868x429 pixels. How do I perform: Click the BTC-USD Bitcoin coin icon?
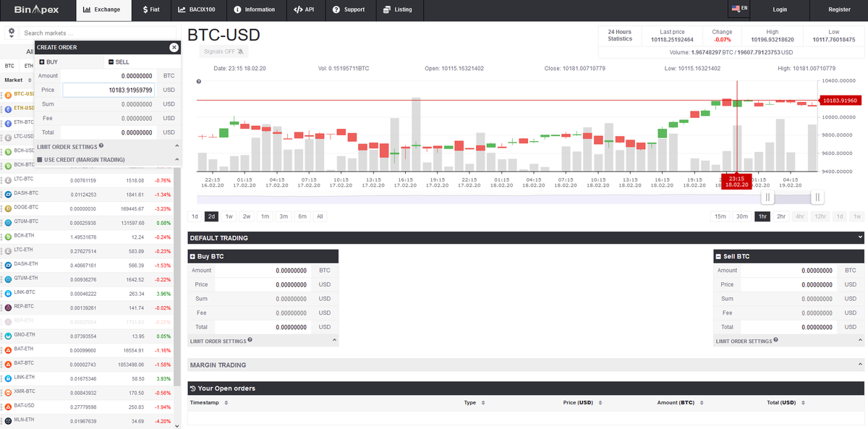click(x=8, y=94)
